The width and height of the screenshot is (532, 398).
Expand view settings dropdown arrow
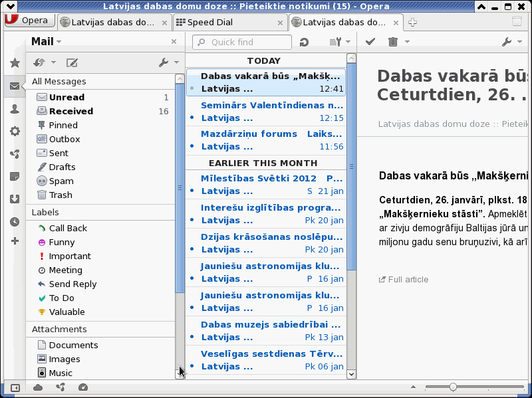point(348,42)
